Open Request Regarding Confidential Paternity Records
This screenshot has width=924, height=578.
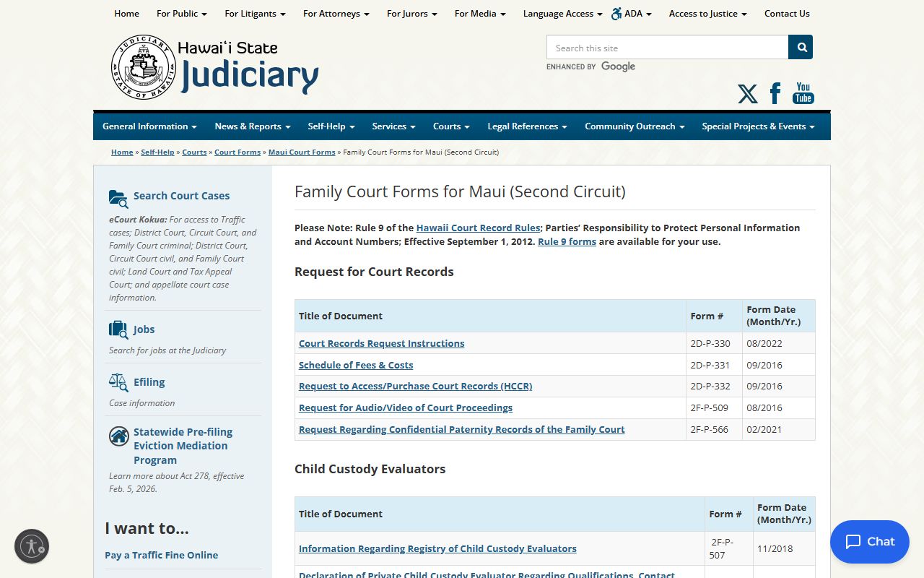coord(462,429)
